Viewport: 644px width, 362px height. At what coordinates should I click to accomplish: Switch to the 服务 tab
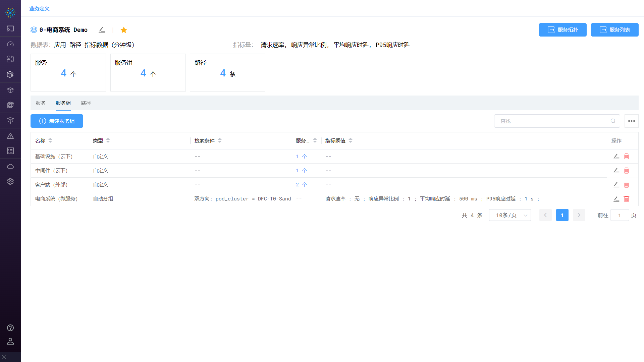tap(41, 103)
